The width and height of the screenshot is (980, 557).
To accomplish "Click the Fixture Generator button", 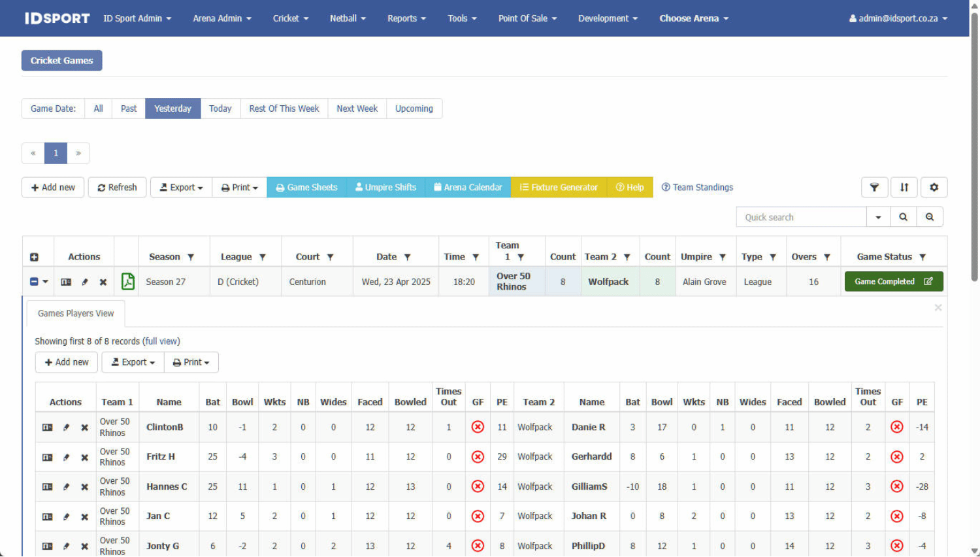I will [x=559, y=188].
